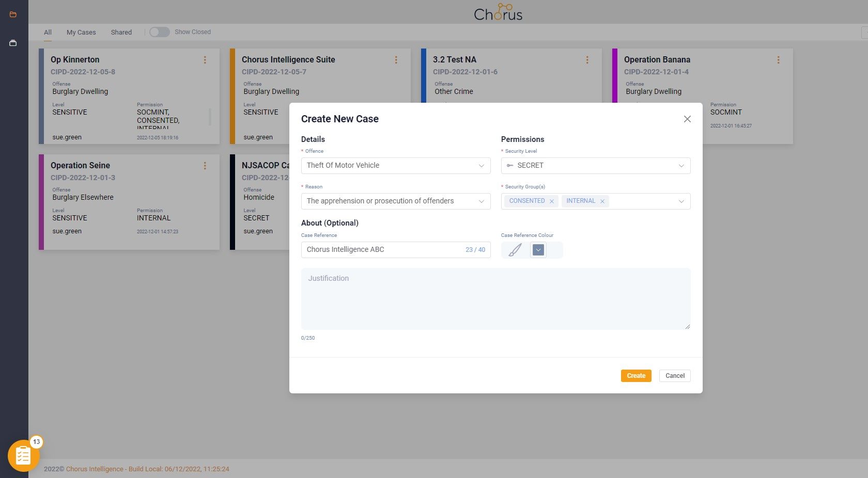Viewport: 868px width, 478px height.
Task: Remove the CONSENTED security group tag
Action: 552,201
